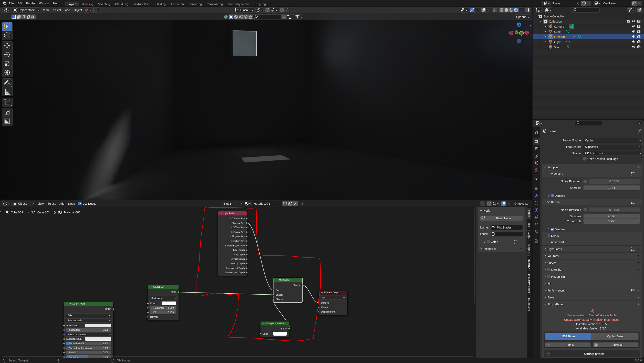Screen dimensions: 644x363
Task: Open the Texture properties tab icon
Action: click(536, 241)
